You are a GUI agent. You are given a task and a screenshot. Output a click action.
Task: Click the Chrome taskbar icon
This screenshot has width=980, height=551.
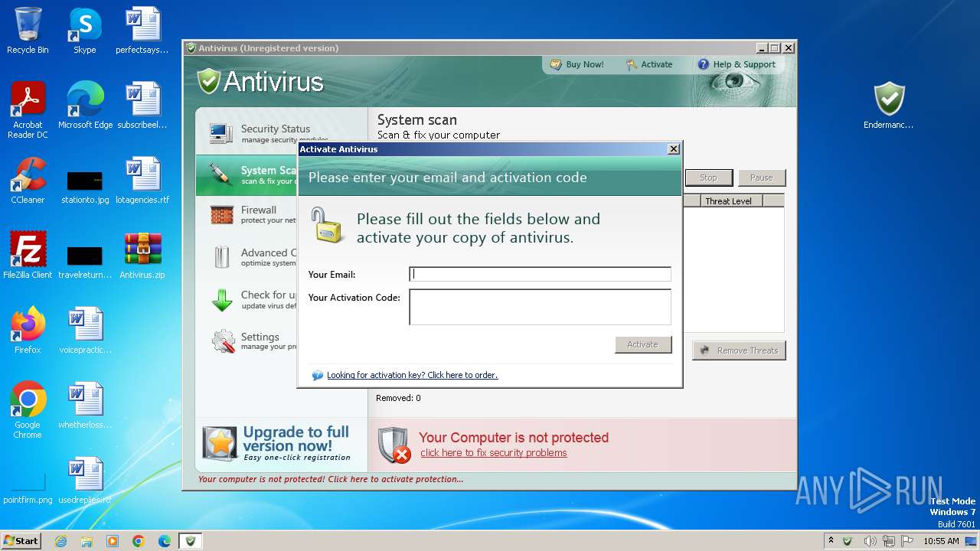click(139, 541)
